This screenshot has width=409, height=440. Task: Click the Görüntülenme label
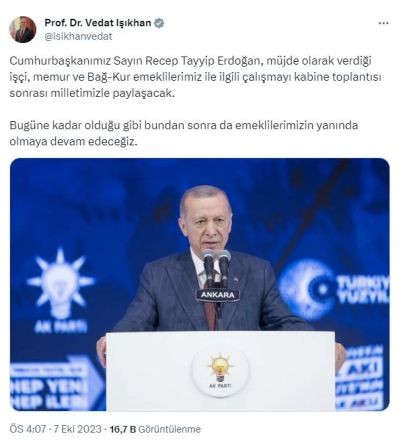[x=170, y=429]
